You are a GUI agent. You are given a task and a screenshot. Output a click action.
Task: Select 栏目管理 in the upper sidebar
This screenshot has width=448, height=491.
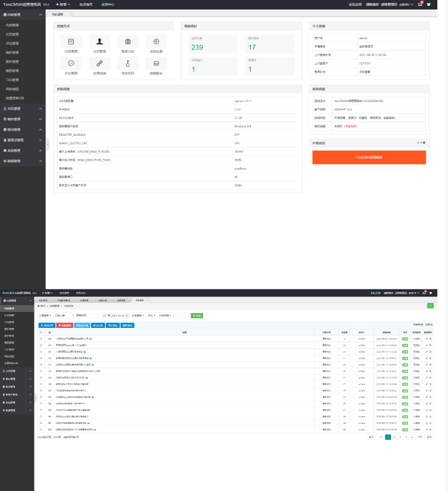(12, 34)
